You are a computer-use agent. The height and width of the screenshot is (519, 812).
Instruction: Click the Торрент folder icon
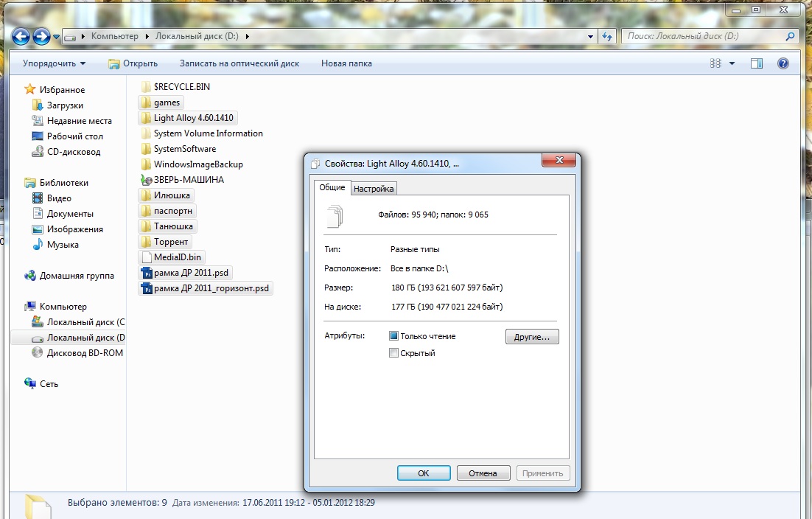(x=146, y=242)
